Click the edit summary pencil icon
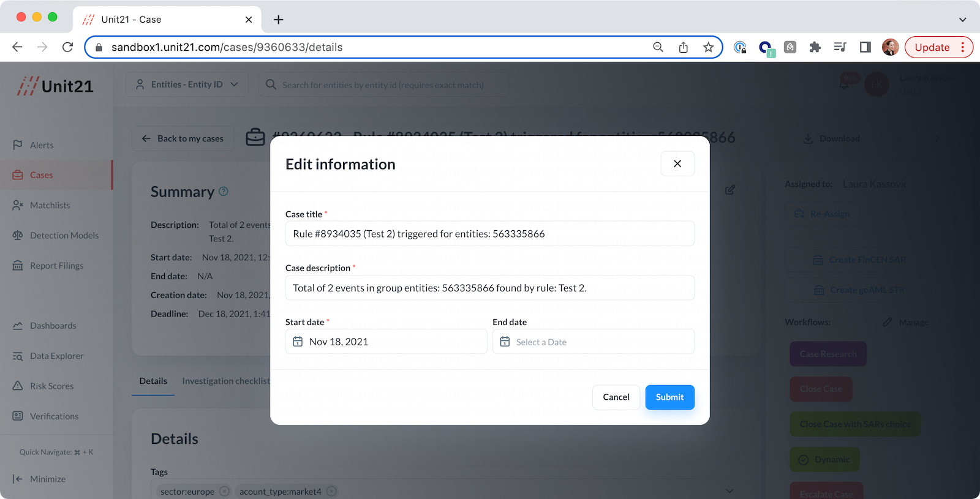 (x=730, y=190)
